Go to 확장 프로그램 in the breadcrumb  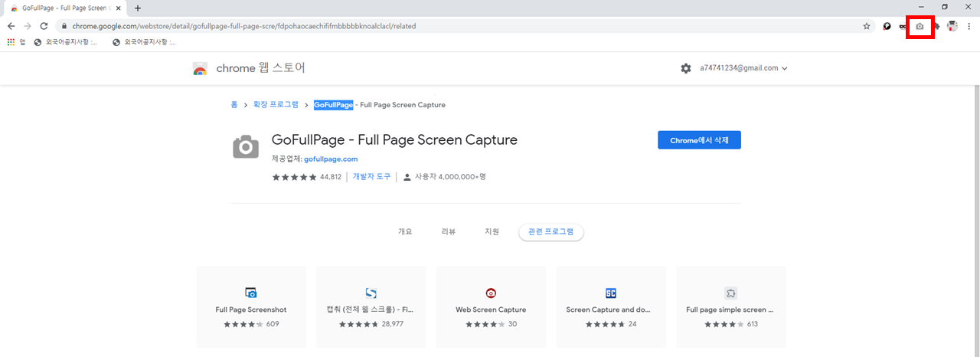click(276, 105)
